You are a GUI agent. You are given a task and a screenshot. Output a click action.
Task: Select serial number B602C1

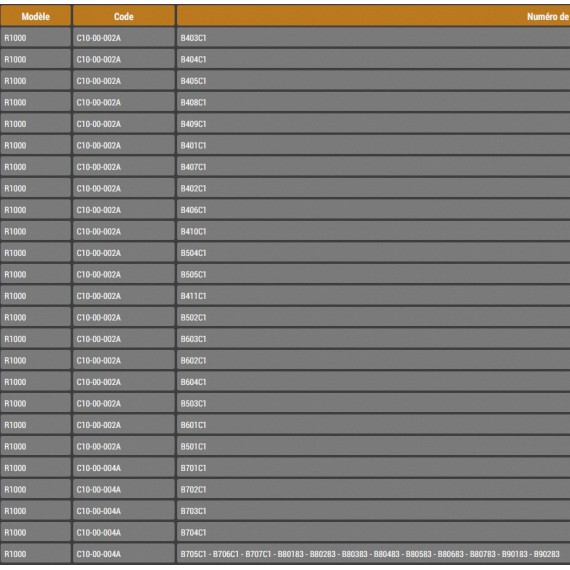point(193,360)
